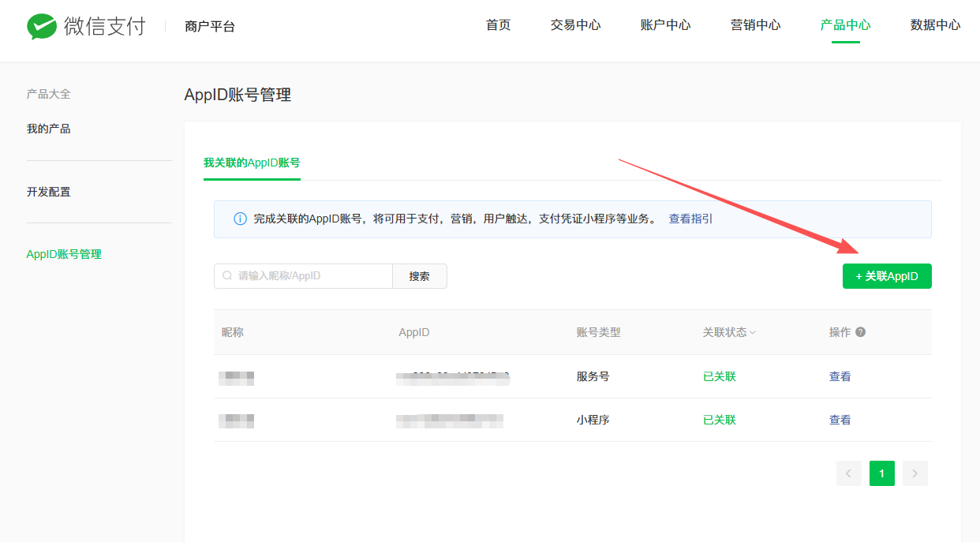Open the 查看指引 link

coord(690,219)
